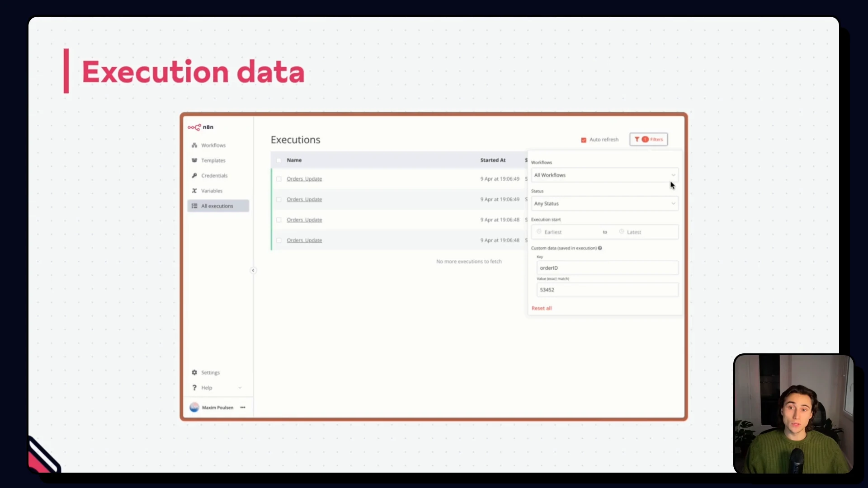This screenshot has height=488, width=868.
Task: Click the Maxim Poulsen user name
Action: 217,408
